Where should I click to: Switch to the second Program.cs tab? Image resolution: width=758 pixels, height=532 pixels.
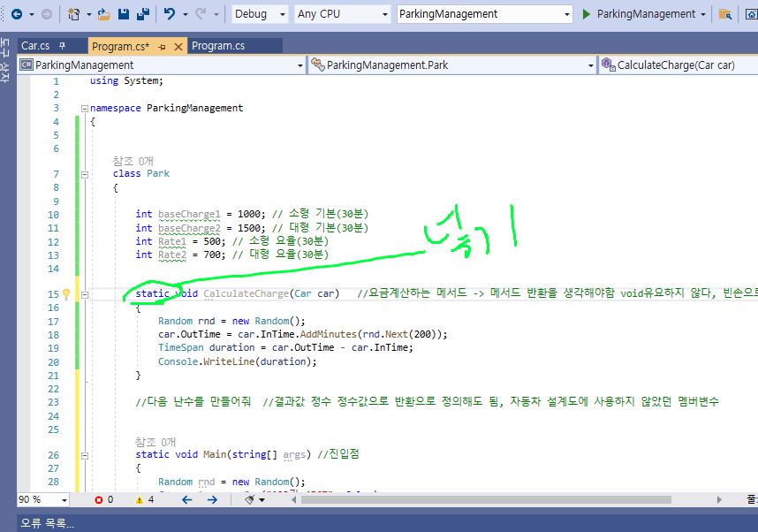click(x=218, y=45)
